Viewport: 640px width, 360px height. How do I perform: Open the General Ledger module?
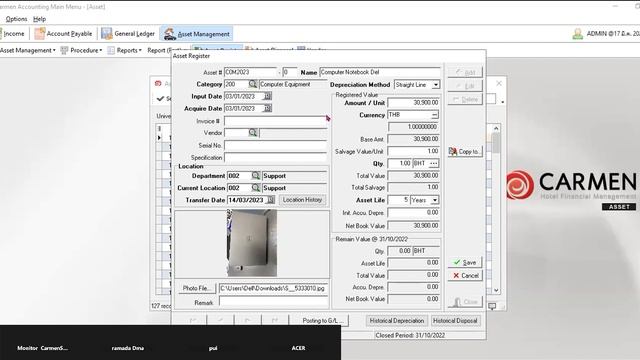pyautogui.click(x=128, y=34)
